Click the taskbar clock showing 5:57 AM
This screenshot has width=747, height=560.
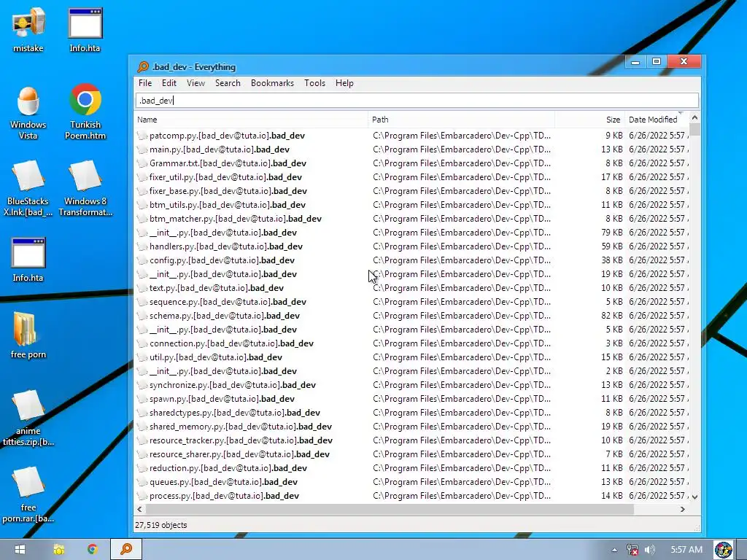coord(686,550)
